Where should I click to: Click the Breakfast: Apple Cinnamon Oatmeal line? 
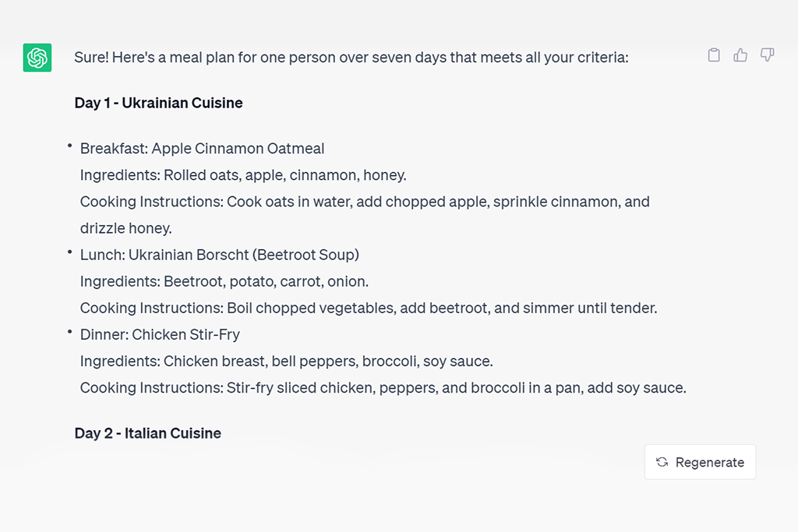coord(202,148)
